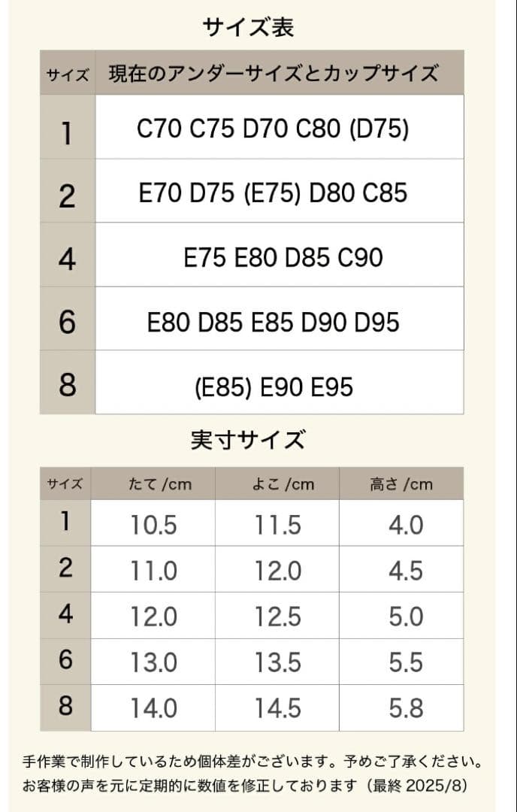Click the cell E70 D75 (E75) D80 C85
This screenshot has height=812, width=517.
(273, 193)
